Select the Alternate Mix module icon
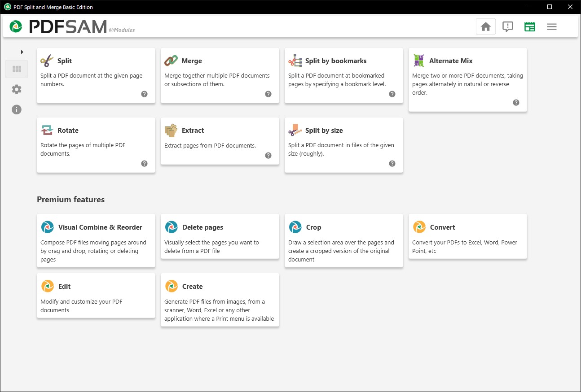This screenshot has width=581, height=392. coord(419,61)
